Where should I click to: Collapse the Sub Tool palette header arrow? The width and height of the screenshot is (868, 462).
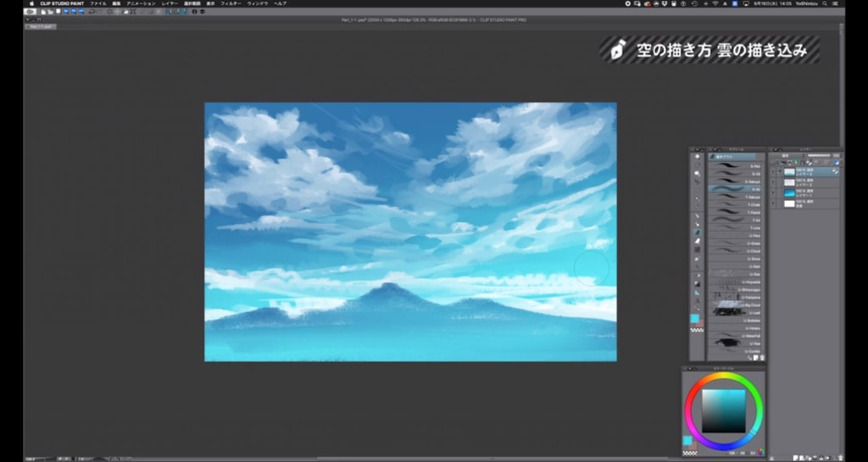coord(714,149)
